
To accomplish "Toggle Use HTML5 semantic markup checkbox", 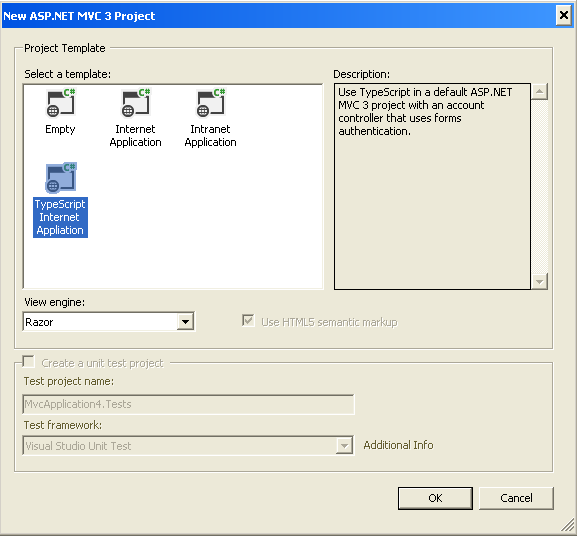I will coord(248,320).
